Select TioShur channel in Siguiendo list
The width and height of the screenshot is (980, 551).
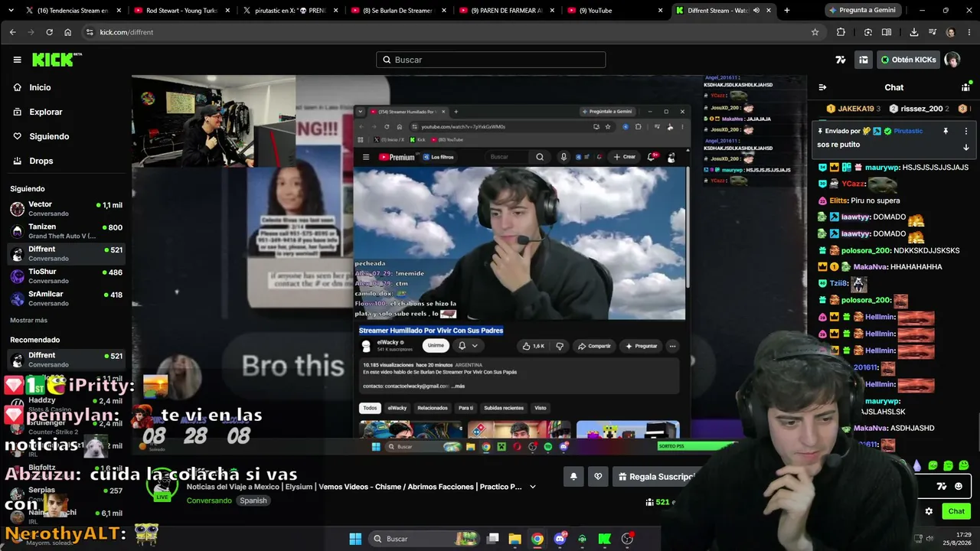point(66,275)
